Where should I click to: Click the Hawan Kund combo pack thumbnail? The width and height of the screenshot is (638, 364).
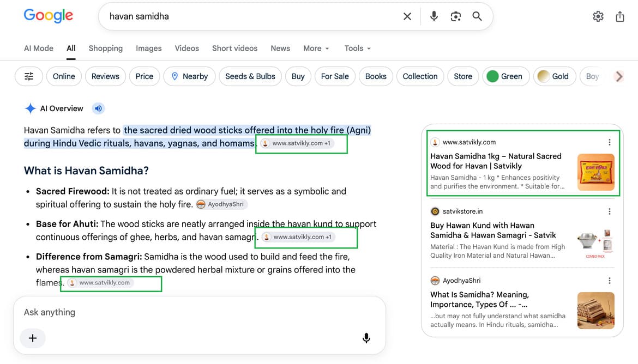click(595, 243)
